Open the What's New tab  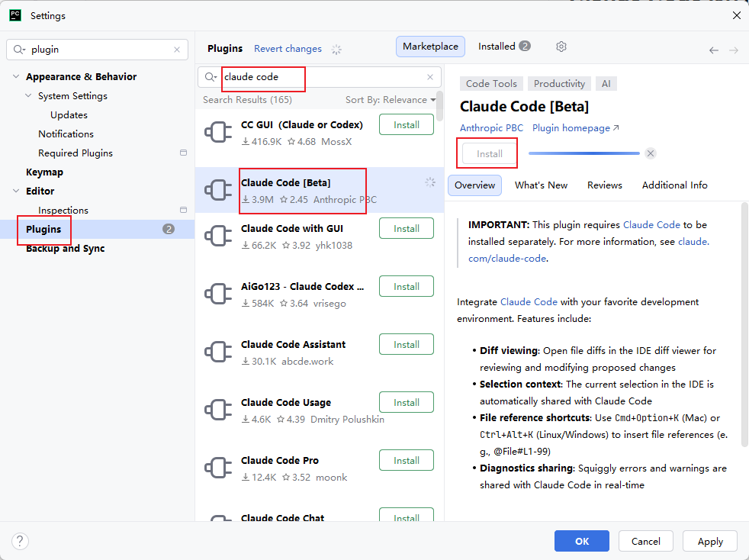click(541, 185)
